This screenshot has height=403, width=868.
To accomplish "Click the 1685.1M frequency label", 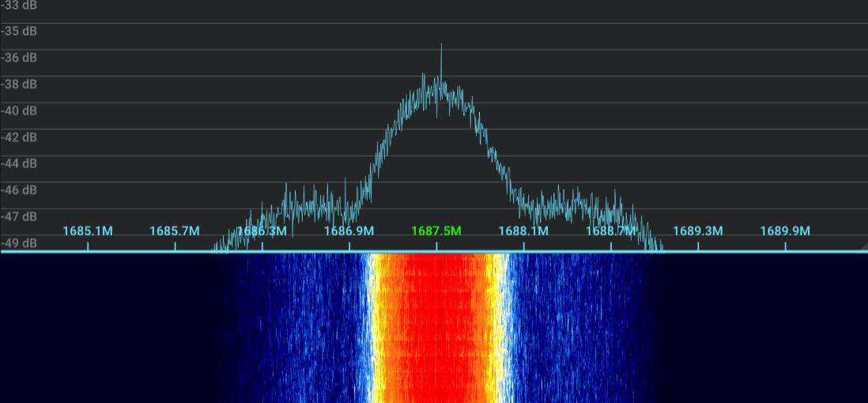I will pos(88,231).
